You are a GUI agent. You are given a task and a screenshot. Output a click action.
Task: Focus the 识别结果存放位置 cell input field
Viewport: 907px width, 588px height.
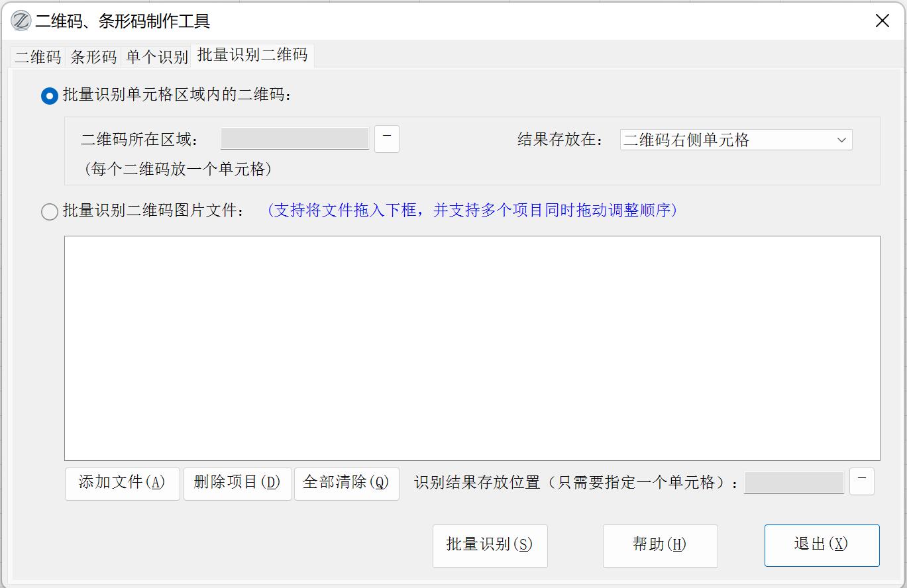coord(793,483)
